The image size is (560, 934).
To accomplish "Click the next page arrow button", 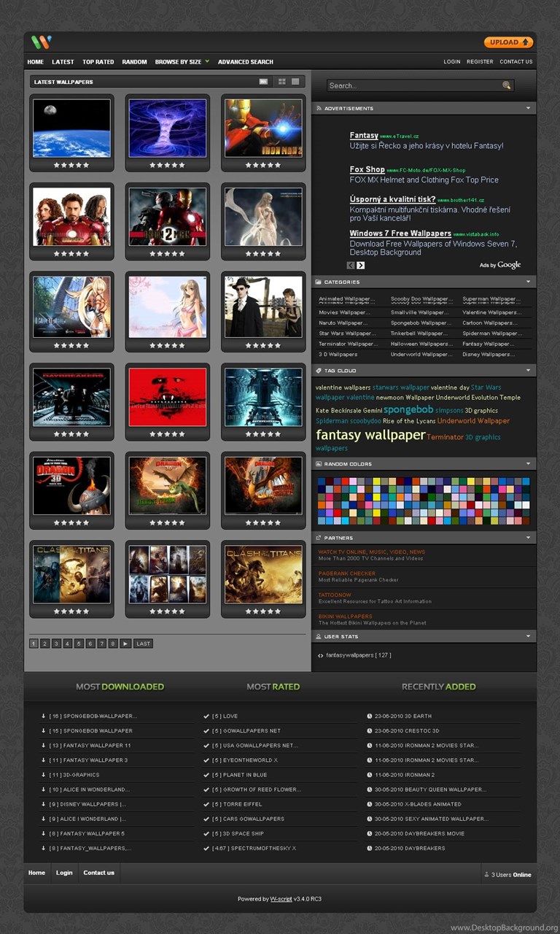I will 125,644.
